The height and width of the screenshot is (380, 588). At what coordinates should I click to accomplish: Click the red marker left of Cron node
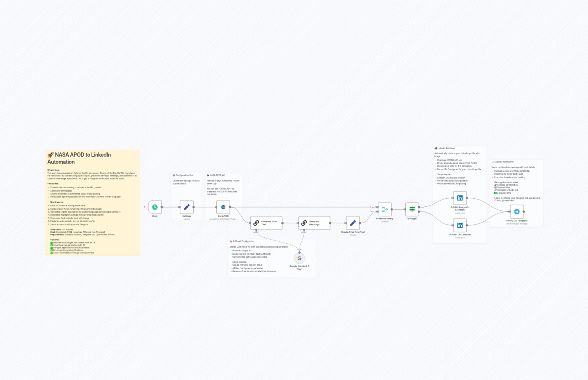pos(144,207)
